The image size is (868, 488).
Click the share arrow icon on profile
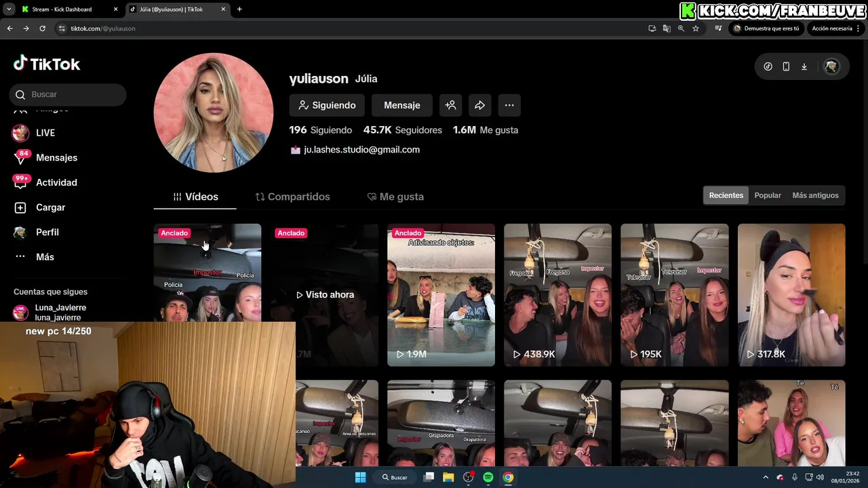pos(479,105)
